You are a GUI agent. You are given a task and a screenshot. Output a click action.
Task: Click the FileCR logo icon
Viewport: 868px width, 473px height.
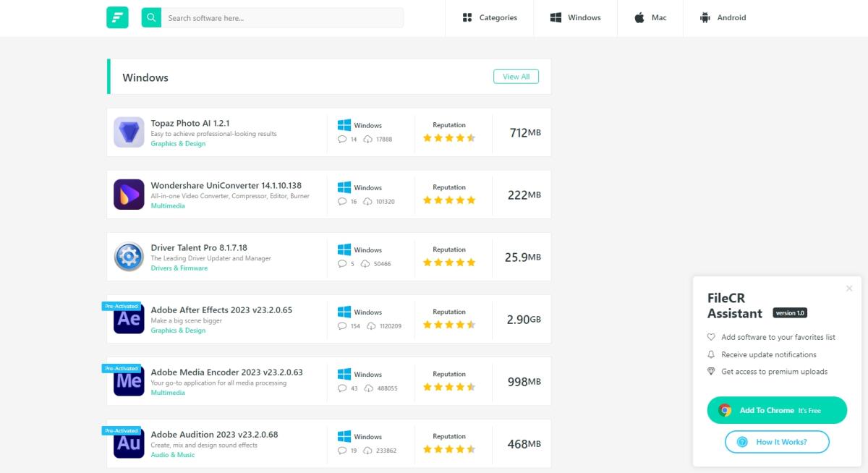[117, 17]
